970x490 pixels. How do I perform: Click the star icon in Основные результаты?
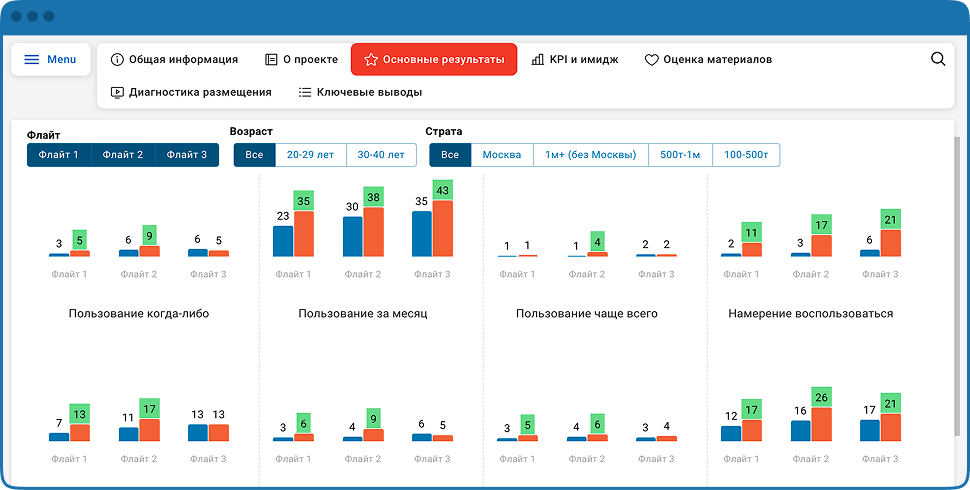(x=371, y=60)
